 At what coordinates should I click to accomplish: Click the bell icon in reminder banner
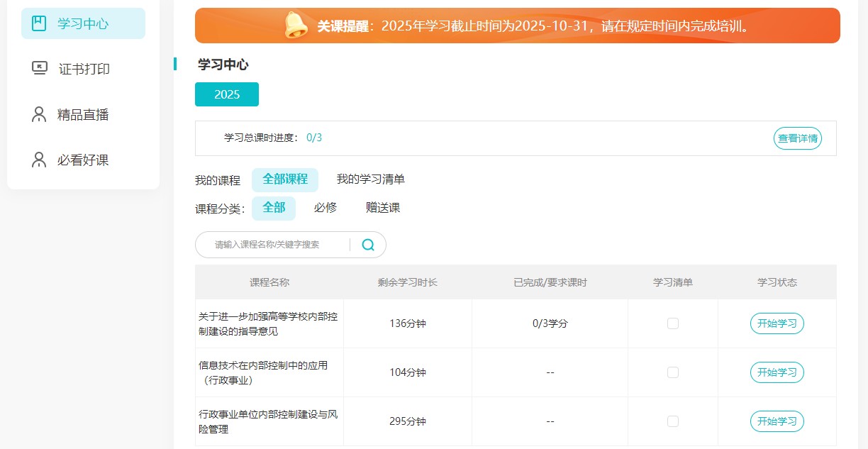click(x=296, y=26)
